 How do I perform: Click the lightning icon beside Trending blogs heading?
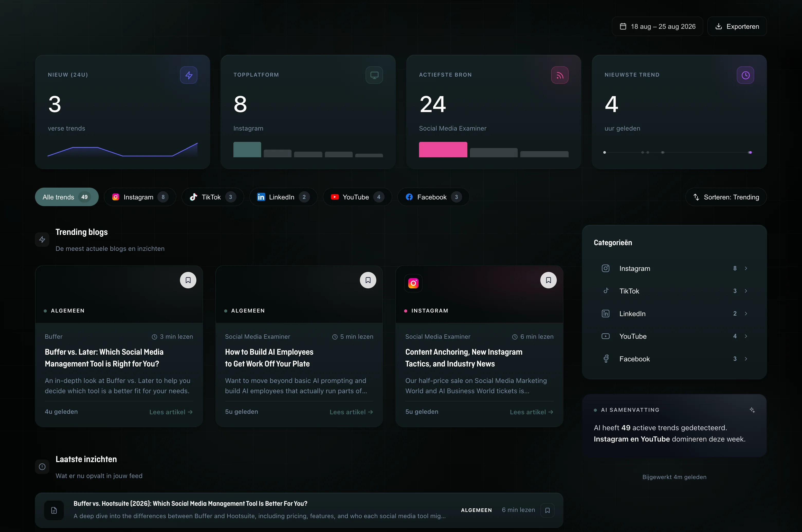[42, 240]
